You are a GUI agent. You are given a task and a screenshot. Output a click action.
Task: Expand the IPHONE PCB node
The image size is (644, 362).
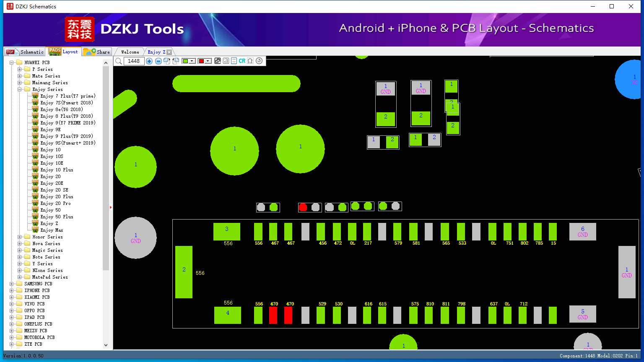coord(12,290)
